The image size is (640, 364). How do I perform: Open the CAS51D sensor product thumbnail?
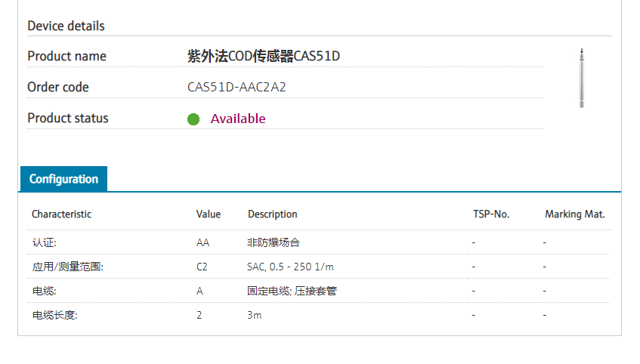click(x=581, y=79)
